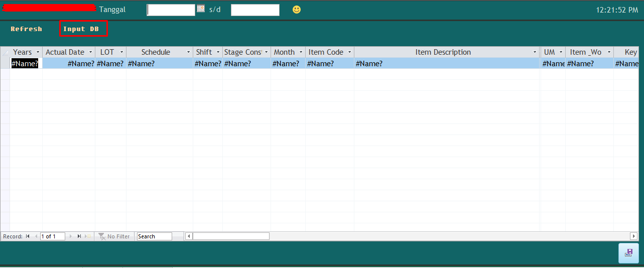644x268 pixels.
Task: Click the start date input field
Action: tap(171, 10)
